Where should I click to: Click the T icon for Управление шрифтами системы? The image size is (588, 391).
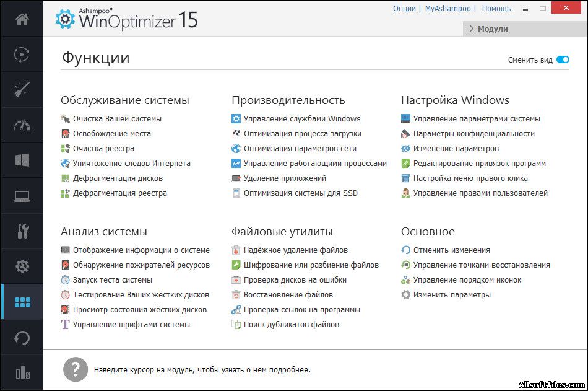click(65, 325)
